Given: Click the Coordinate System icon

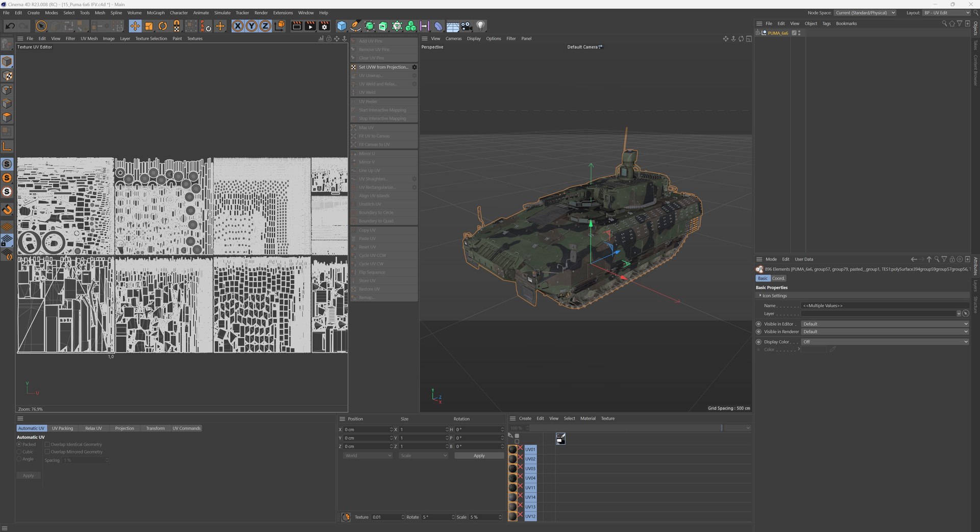Looking at the screenshot, I should [279, 26].
